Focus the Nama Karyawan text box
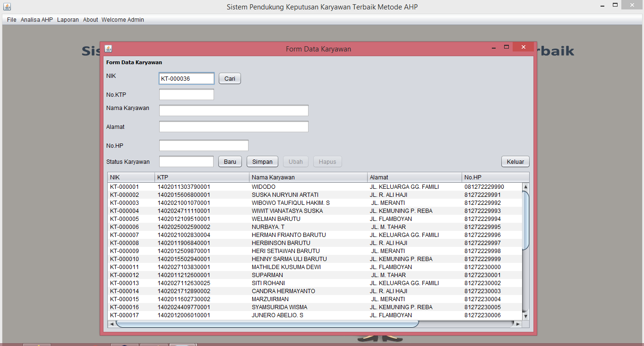This screenshot has width=644, height=346. pos(233,110)
